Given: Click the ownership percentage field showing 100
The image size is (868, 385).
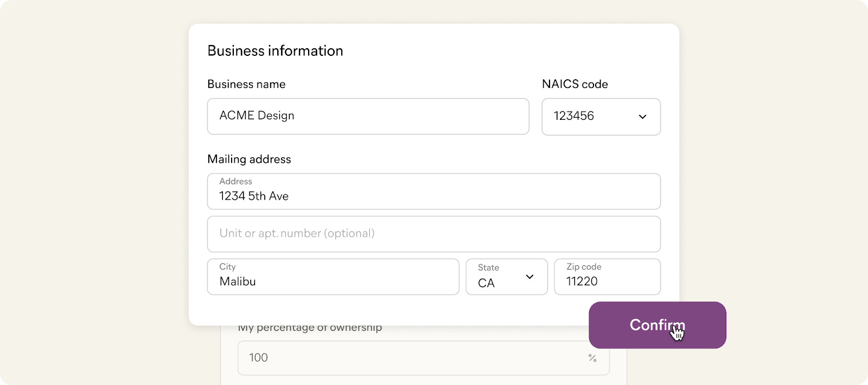Looking at the screenshot, I should [412, 358].
